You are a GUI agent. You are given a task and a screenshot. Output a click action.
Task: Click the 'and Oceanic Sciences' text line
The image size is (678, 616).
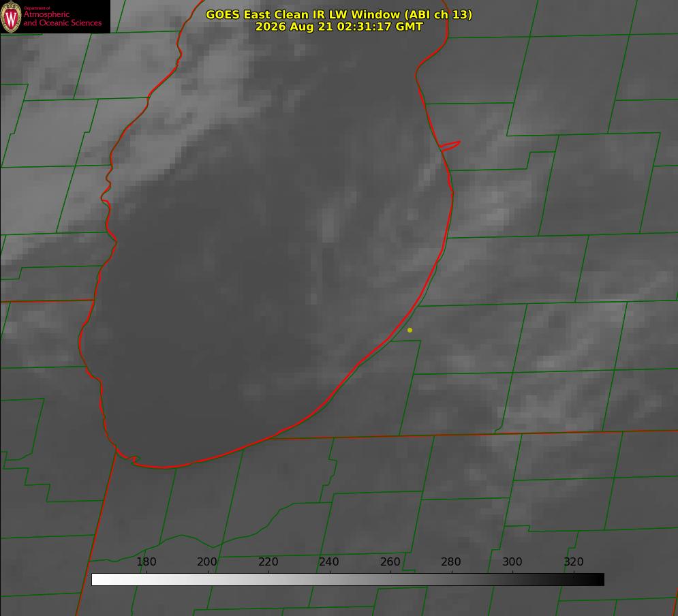(x=62, y=23)
